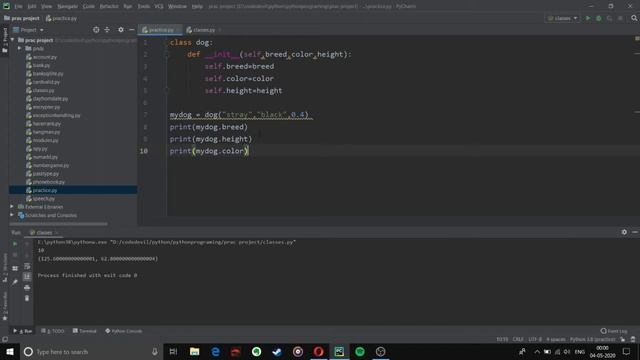Viewport: 640px width, 360px height.
Task: Open Run panel settings gear icon
Action: click(624, 232)
